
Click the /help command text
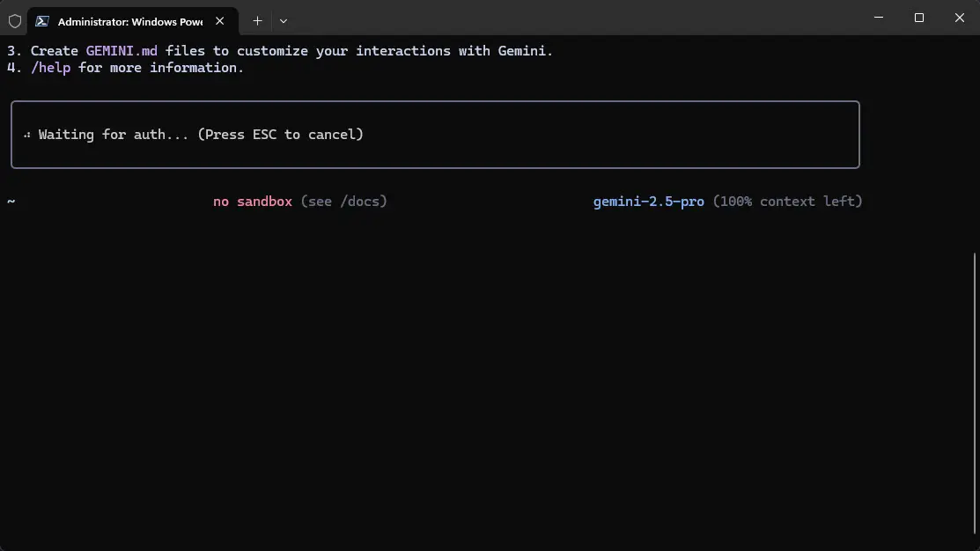51,68
